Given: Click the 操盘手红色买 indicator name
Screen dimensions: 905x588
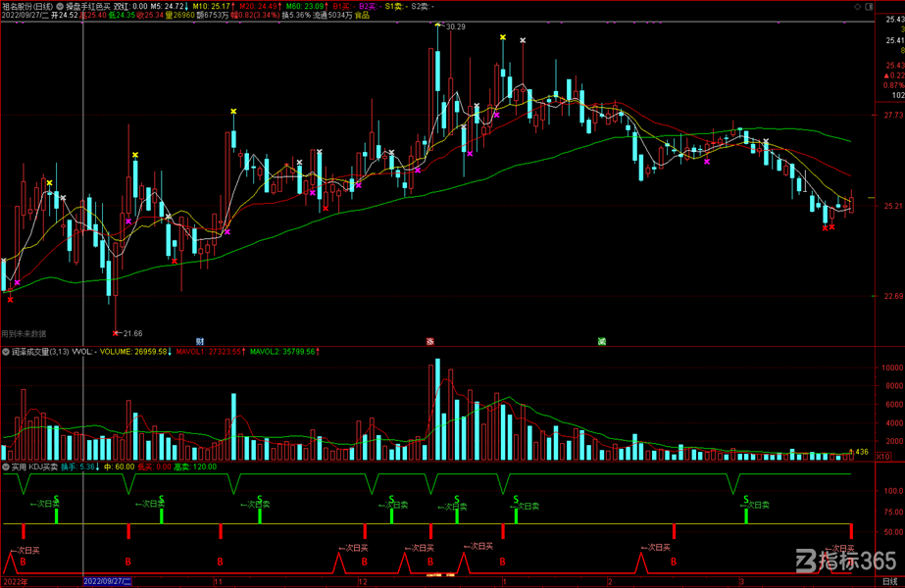Looking at the screenshot, I should click(x=87, y=6).
